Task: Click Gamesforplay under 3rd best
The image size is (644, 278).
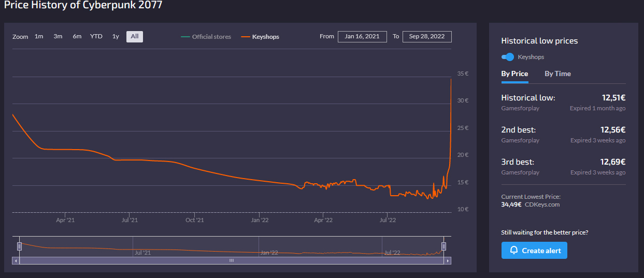Action: [x=520, y=173]
